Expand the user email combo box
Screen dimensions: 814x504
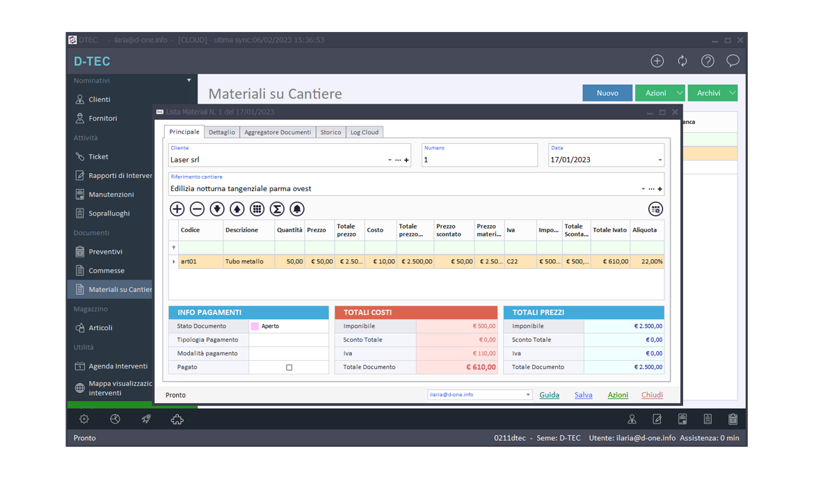coord(528,395)
